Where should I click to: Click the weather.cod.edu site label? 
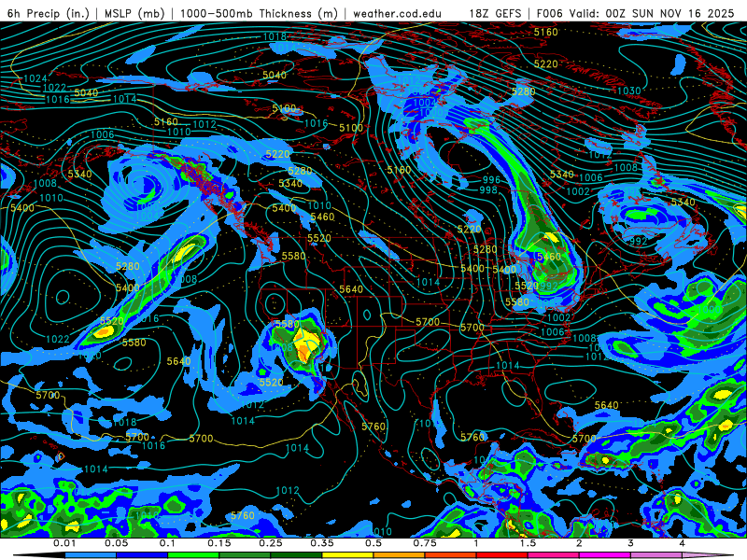(398, 13)
